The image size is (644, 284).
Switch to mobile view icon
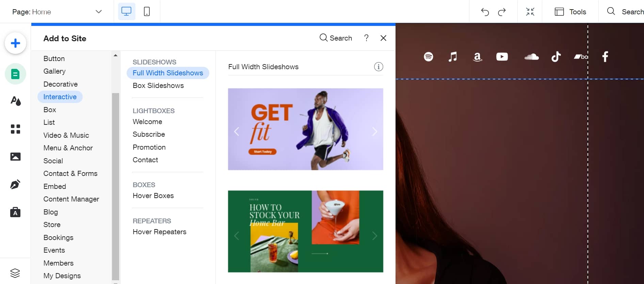pyautogui.click(x=147, y=12)
